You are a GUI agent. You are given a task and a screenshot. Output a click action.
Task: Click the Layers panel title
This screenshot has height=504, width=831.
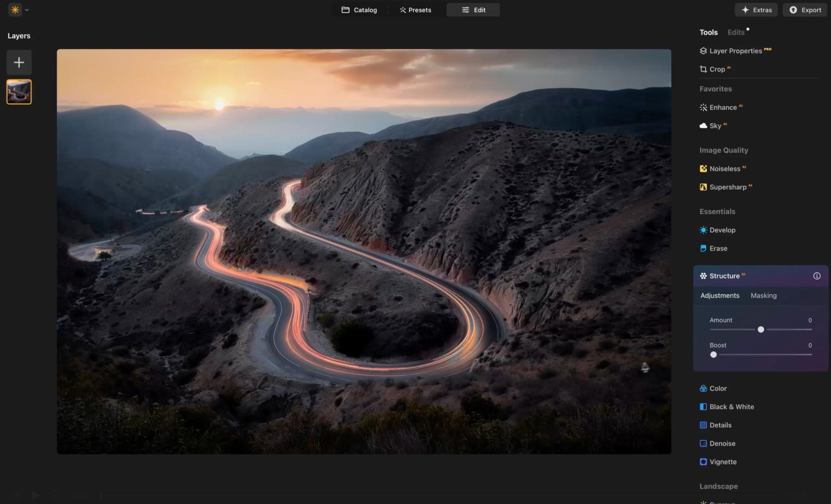pyautogui.click(x=19, y=36)
